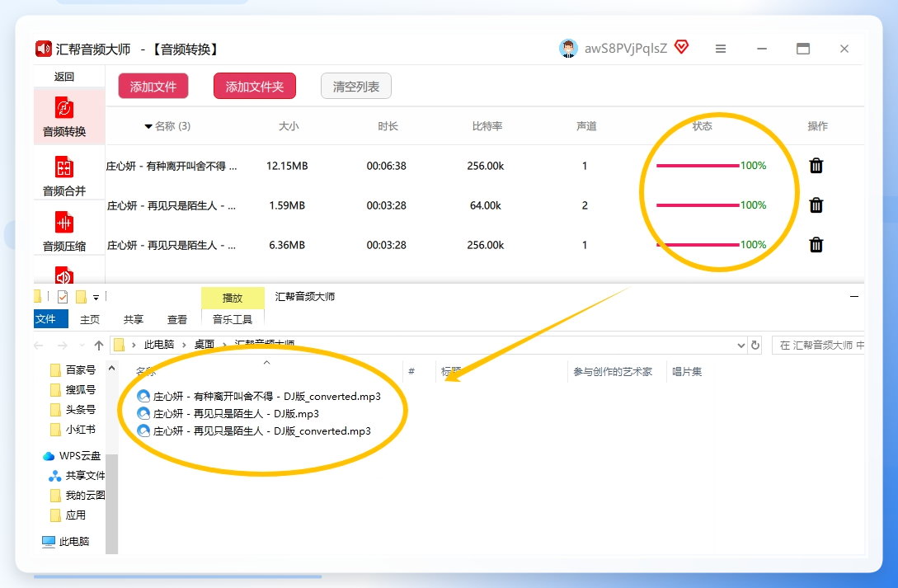The height and width of the screenshot is (588, 898).
Task: Click 此电脑 in address breadcrumb
Action: (158, 345)
